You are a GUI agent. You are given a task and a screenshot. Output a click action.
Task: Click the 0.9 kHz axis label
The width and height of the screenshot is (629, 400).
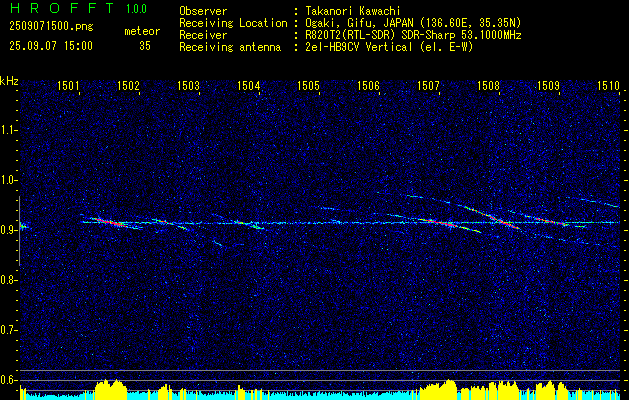coord(8,230)
